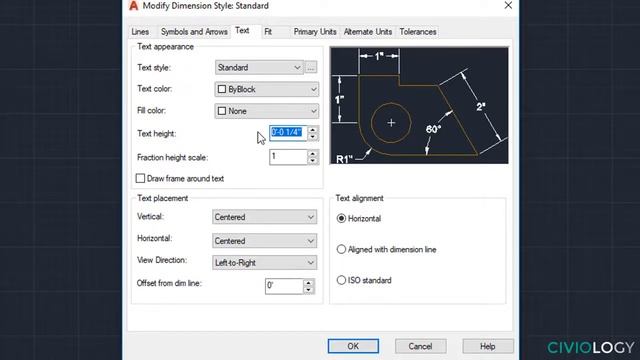Screen dimensions: 640x360
Task: Open the Fill color dropdown
Action: 267,111
